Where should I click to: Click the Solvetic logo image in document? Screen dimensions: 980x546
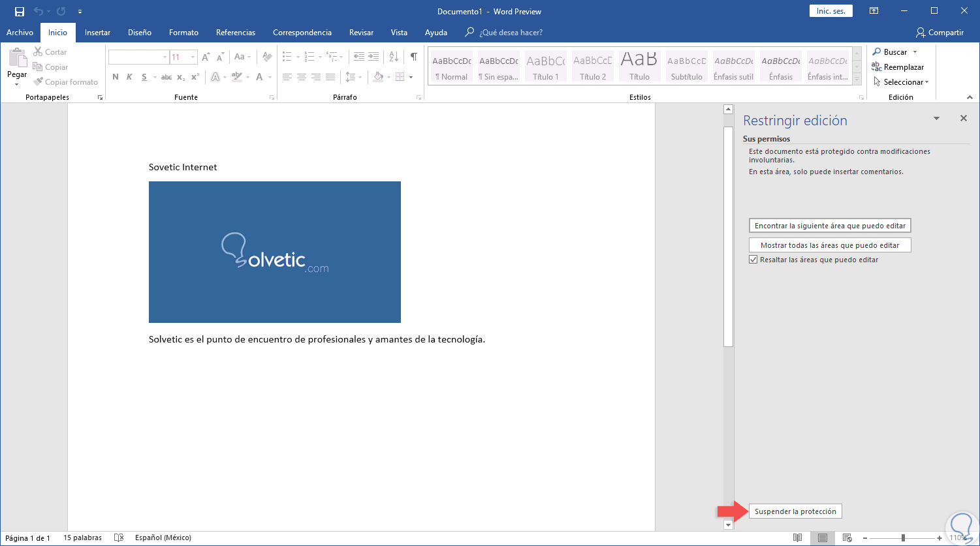click(274, 252)
